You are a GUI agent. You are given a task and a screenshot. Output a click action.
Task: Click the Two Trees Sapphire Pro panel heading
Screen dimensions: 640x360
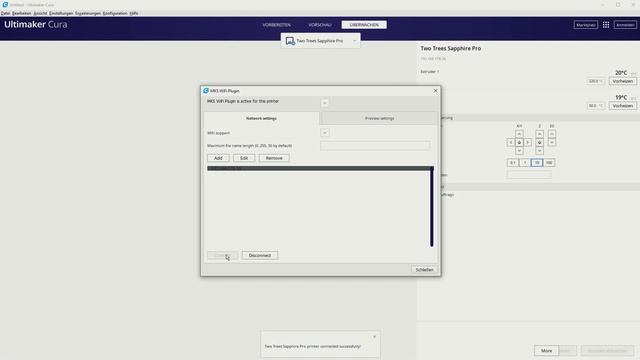(x=451, y=48)
